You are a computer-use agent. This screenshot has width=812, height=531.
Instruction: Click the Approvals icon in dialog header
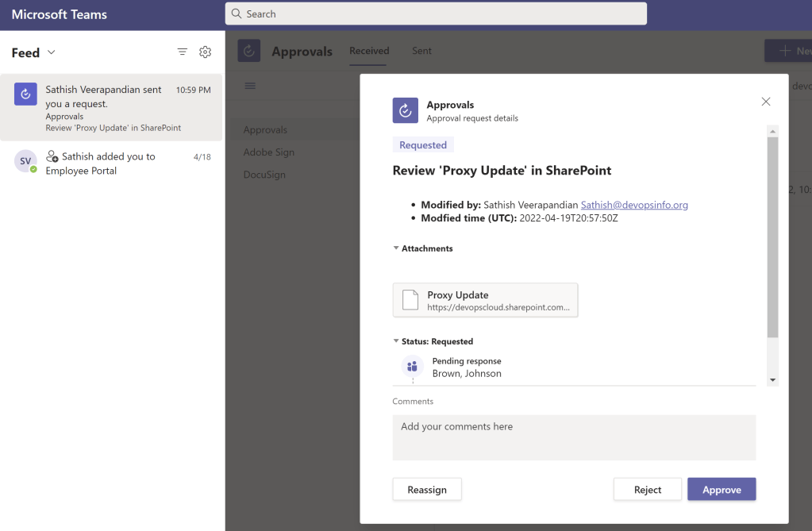click(406, 110)
